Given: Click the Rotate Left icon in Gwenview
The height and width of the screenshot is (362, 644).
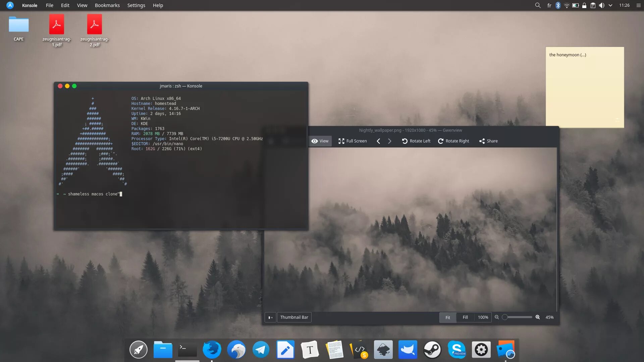Looking at the screenshot, I should 405,141.
